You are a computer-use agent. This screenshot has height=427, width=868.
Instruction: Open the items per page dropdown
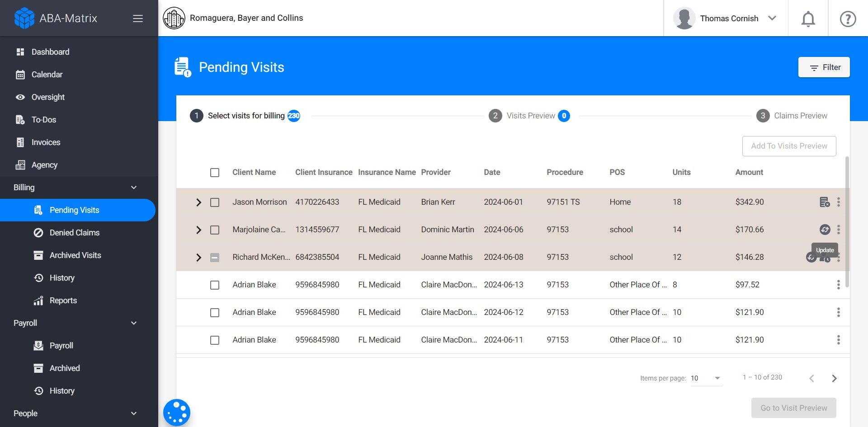pyautogui.click(x=706, y=378)
